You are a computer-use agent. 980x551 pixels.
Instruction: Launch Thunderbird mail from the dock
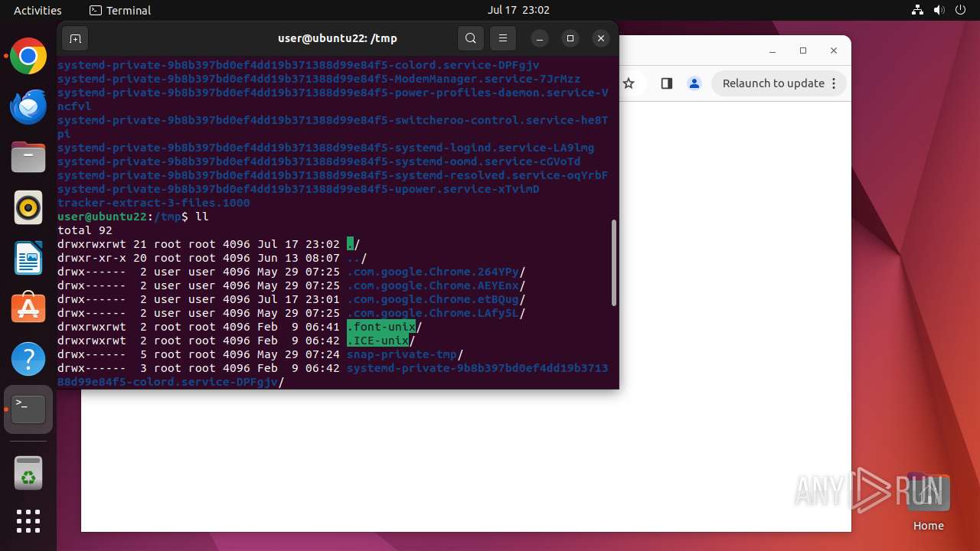(28, 107)
